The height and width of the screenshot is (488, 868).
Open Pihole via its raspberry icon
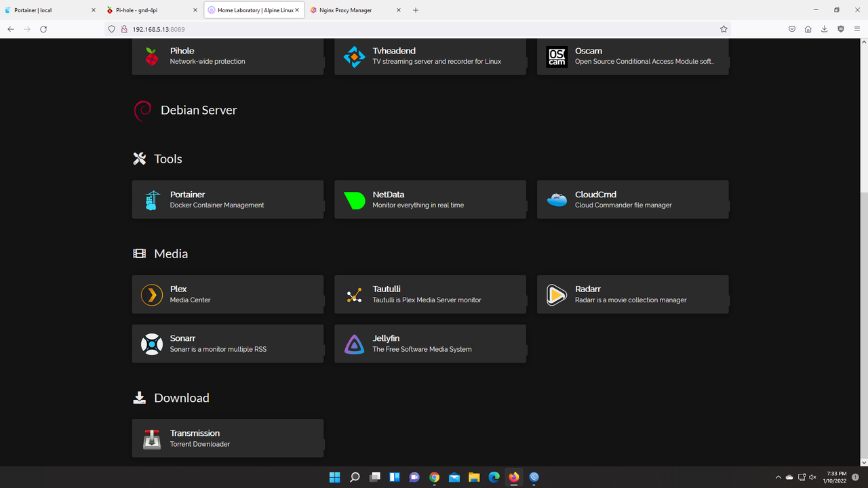point(151,56)
